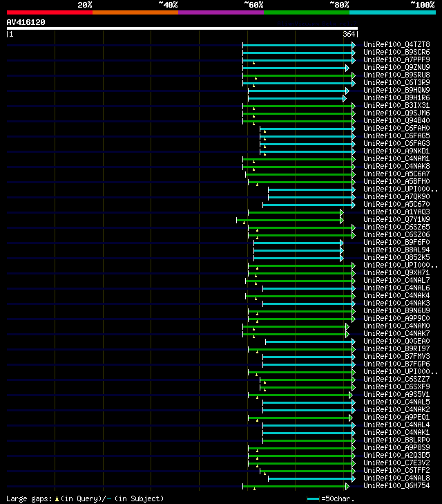Image resolution: width=442 pixels, height=504 pixels.
Task: Select the UniRef100_B9SCR6 hit label
Action: click(396, 52)
